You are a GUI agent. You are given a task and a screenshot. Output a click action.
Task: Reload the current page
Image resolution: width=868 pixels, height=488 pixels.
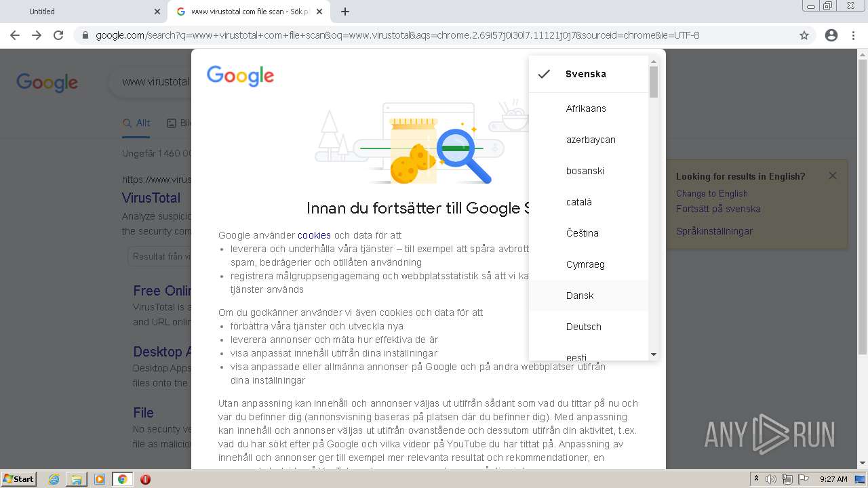(58, 35)
